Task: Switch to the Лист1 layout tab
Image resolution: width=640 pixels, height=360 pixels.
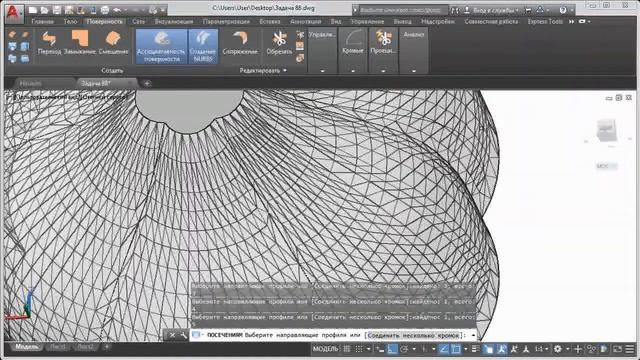Action: pos(58,347)
